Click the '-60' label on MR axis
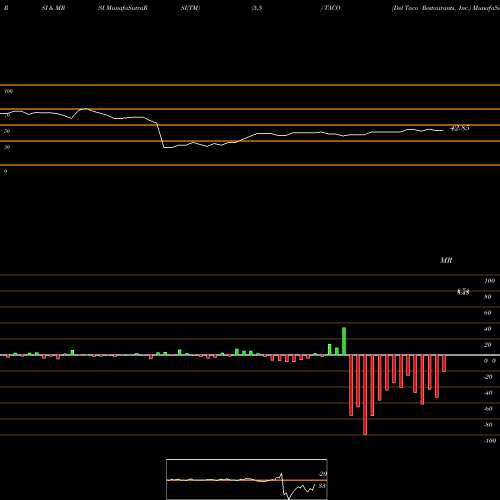 (488, 409)
